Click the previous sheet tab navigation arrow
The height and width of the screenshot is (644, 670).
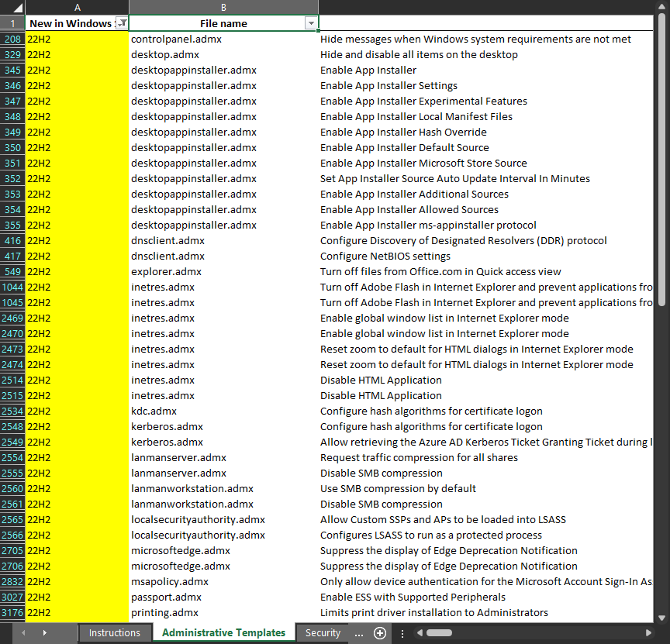click(23, 633)
